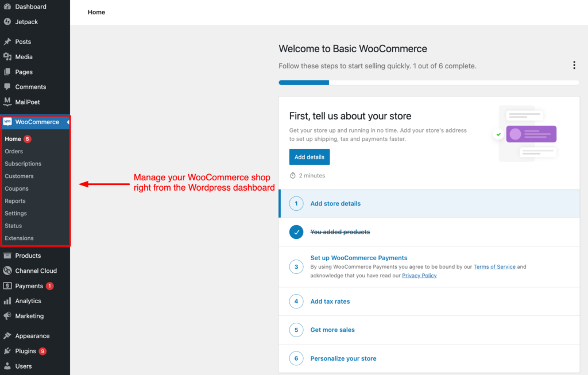Click the red 1 badge beside Payments

[49, 286]
